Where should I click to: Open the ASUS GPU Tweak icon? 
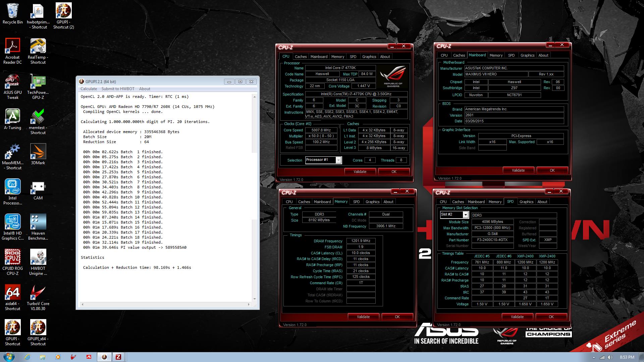[x=13, y=86]
